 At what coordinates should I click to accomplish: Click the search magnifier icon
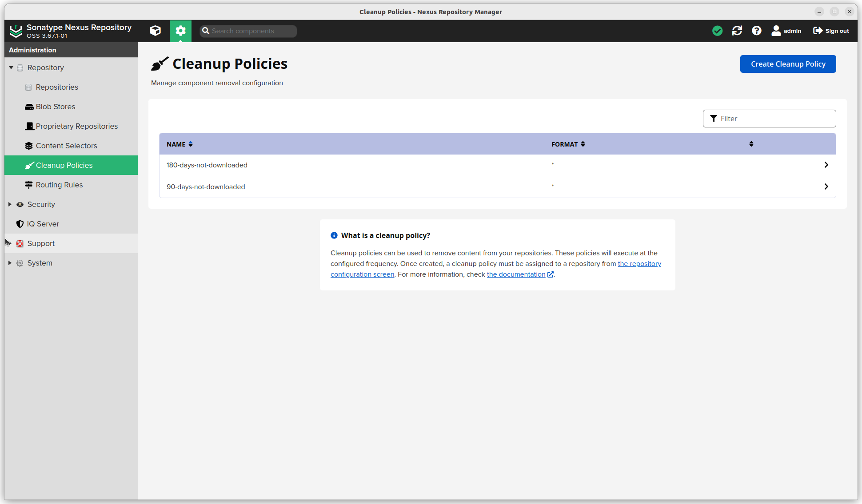pos(206,31)
